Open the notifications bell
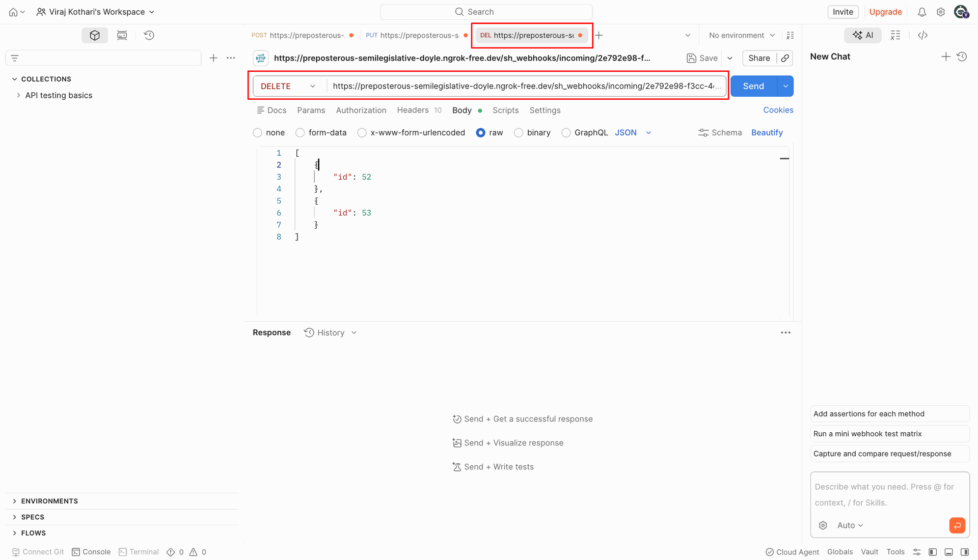Viewport: 978px width, 560px height. coord(922,12)
